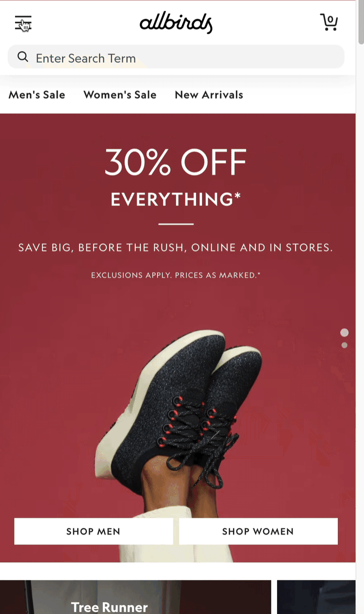The height and width of the screenshot is (614, 364).
Task: Click the allbirds logo
Action: (x=176, y=22)
